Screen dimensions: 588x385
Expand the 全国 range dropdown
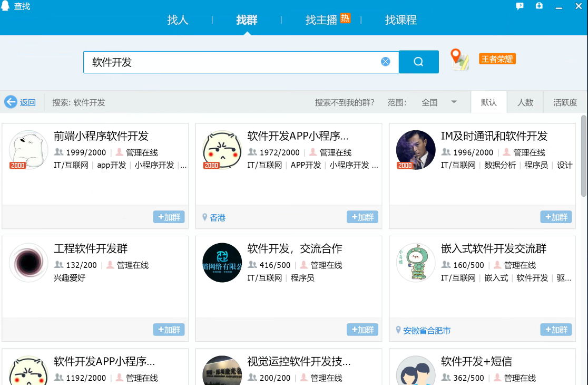[x=453, y=102]
